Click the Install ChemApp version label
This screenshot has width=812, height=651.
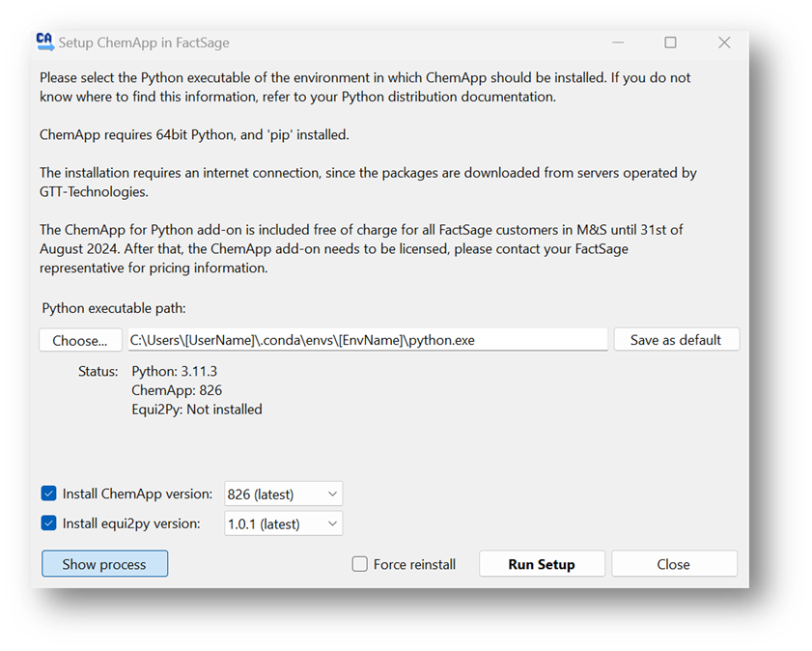click(137, 494)
